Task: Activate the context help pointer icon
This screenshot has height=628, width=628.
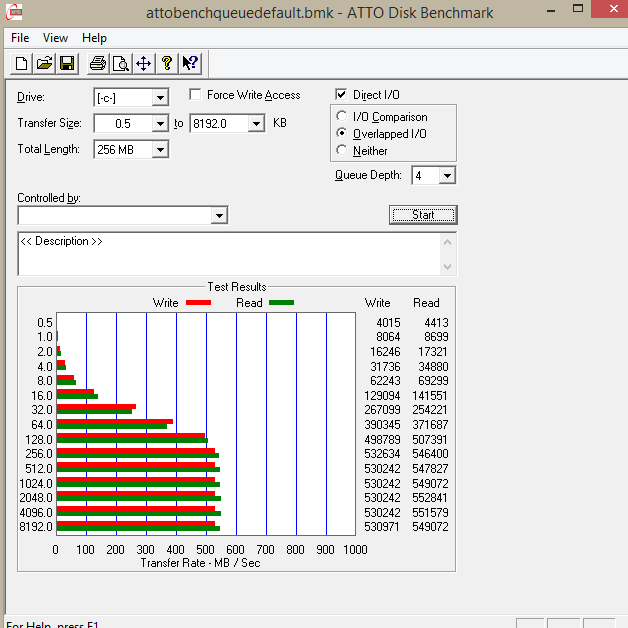Action: [188, 64]
